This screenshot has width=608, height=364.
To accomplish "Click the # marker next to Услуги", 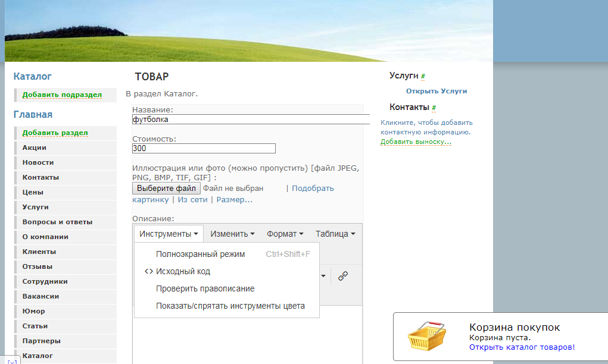I will (423, 76).
